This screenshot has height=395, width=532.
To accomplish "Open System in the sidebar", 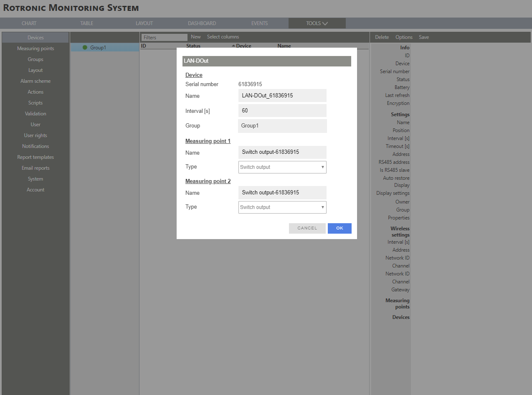I will (x=35, y=179).
